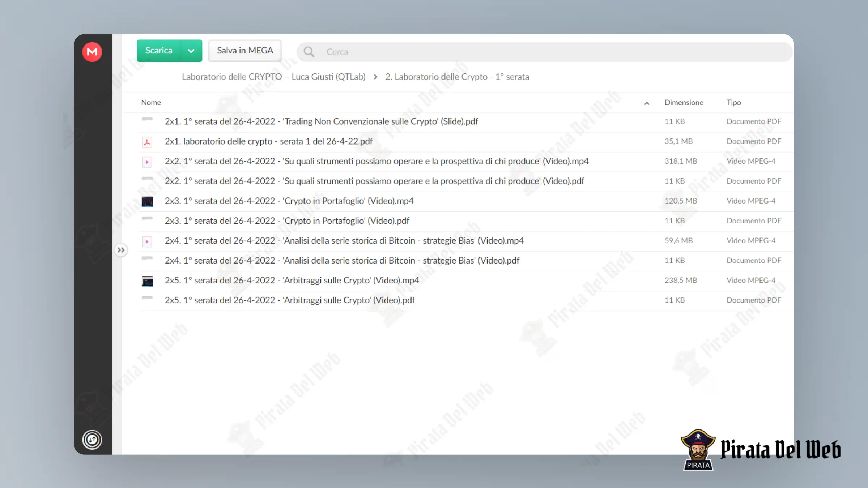Click the 35,1 MB size value
868x488 pixels.
point(678,141)
